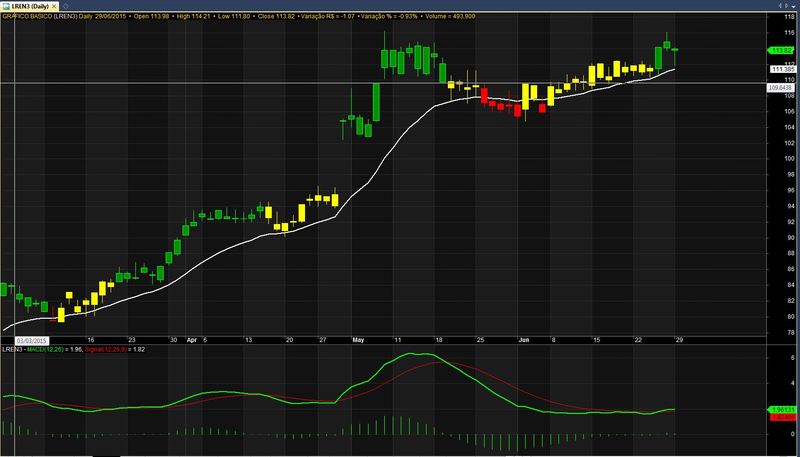Click the Volume = 493,900 header text
Screen dimensions: 800x457
(448, 16)
